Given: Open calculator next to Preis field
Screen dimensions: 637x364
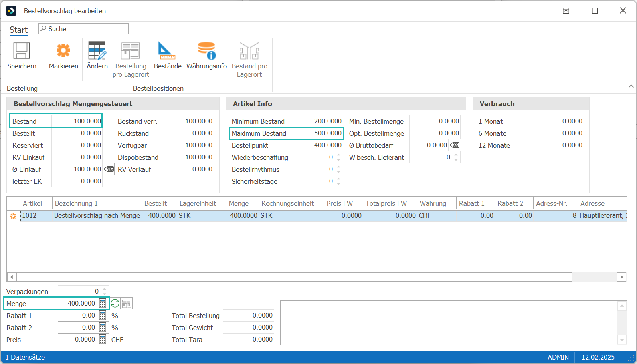Looking at the screenshot, I should click(x=103, y=340).
